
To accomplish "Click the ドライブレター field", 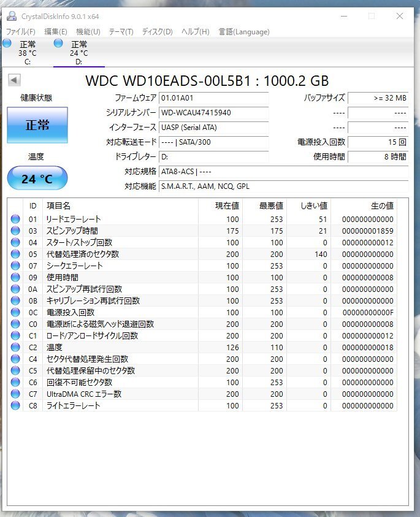I will [213, 157].
